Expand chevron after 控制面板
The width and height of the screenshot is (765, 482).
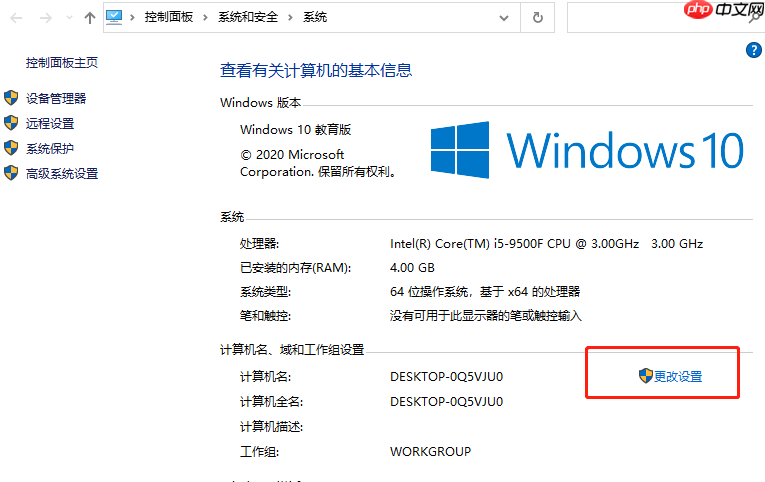coord(205,18)
